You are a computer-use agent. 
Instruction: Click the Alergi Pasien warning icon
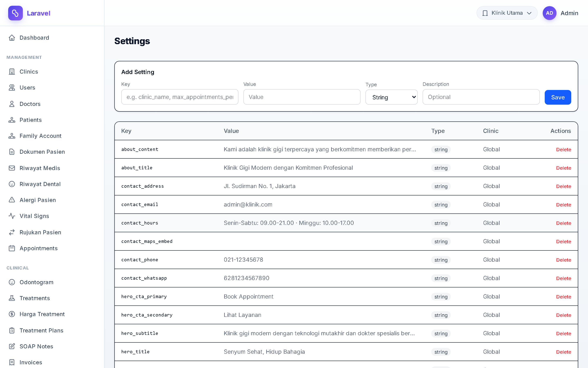pos(12,200)
